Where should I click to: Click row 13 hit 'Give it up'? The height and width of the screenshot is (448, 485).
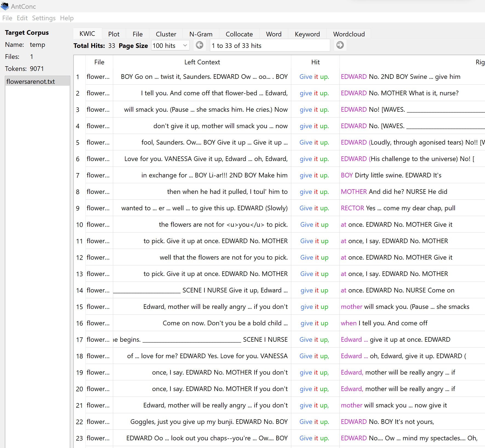(x=314, y=274)
